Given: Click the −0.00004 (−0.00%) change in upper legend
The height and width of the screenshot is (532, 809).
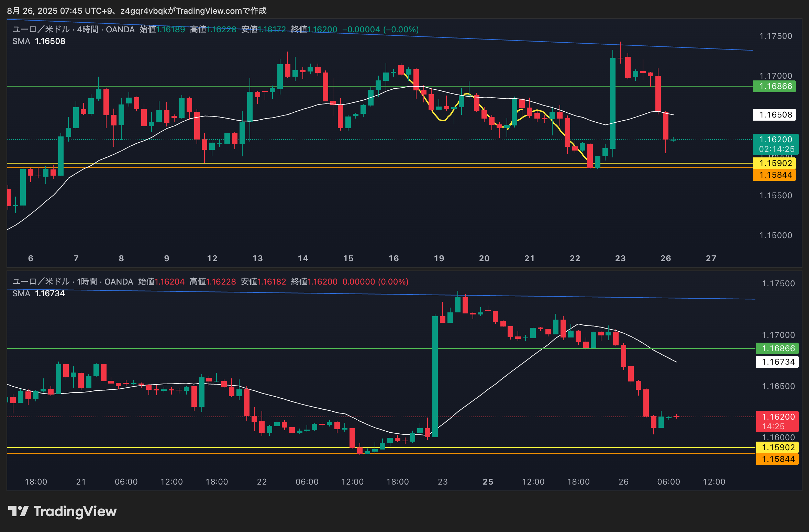Looking at the screenshot, I should tap(380, 30).
